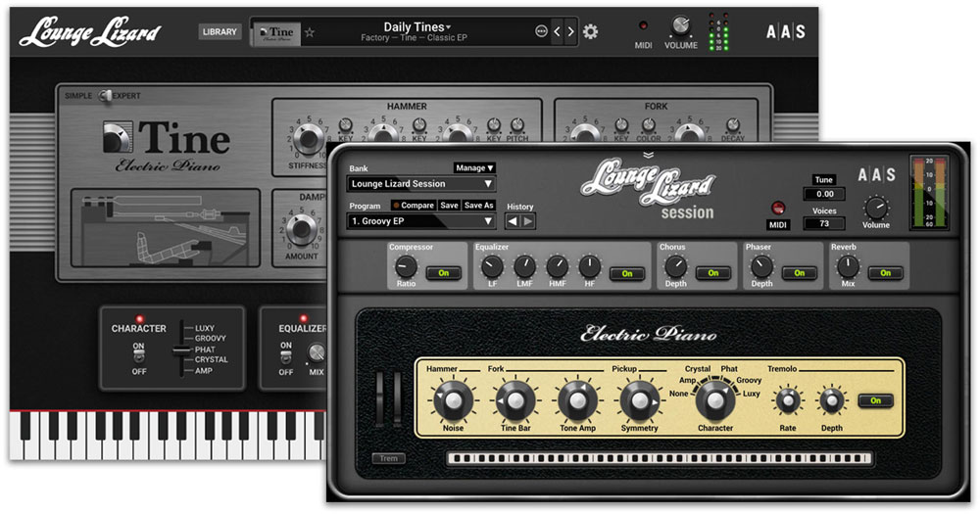The height and width of the screenshot is (514, 980).
Task: Open the Library browser
Action: [220, 31]
